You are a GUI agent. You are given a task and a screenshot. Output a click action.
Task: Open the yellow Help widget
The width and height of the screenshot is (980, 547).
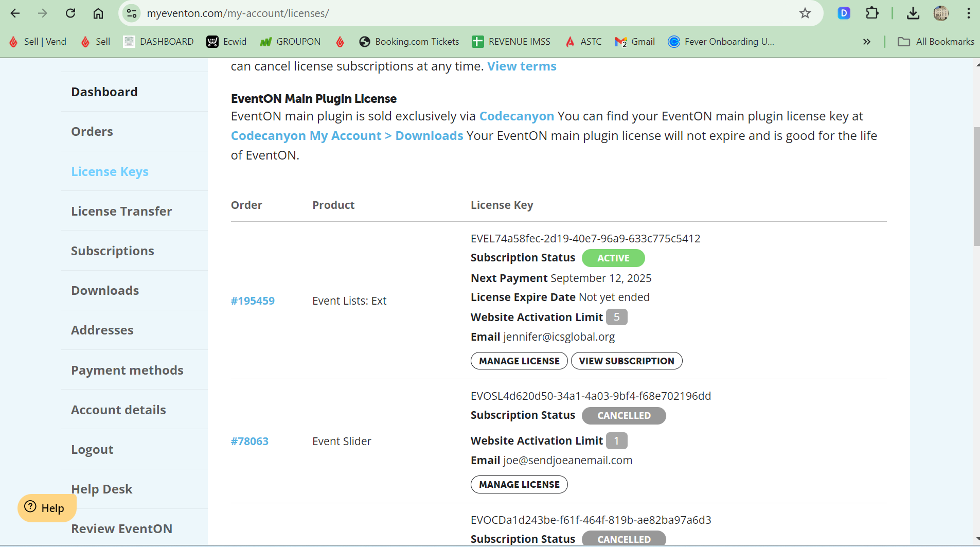(47, 508)
